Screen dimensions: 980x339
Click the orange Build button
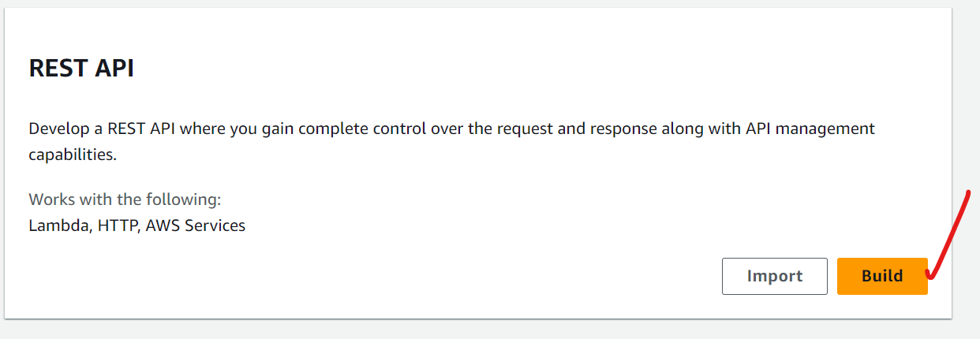(881, 276)
